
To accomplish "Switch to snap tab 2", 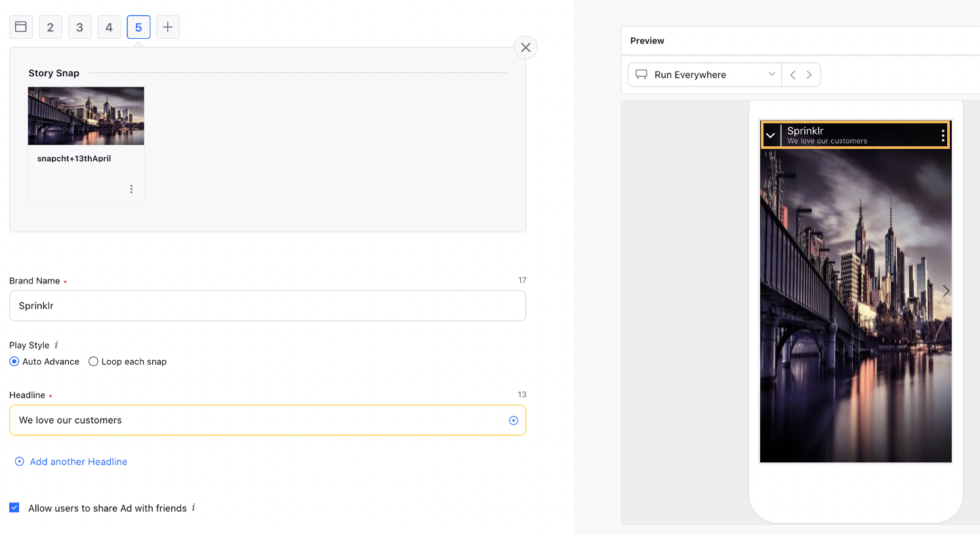I will 51,27.
